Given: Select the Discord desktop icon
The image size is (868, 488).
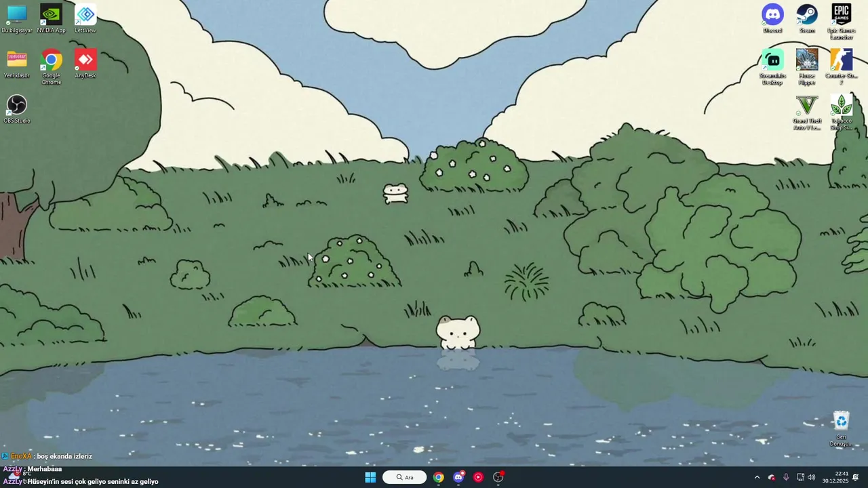Looking at the screenshot, I should coord(772,18).
